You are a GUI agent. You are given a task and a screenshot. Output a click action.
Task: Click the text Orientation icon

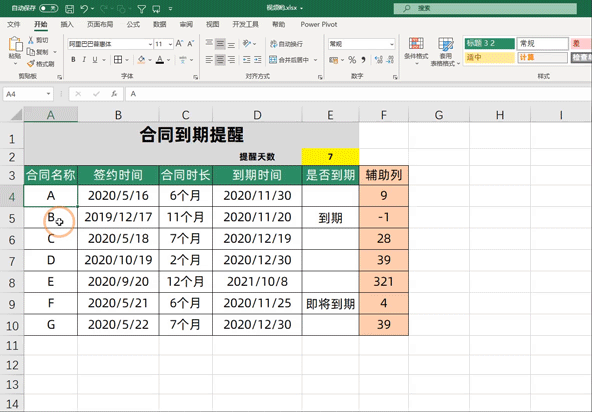click(x=247, y=43)
